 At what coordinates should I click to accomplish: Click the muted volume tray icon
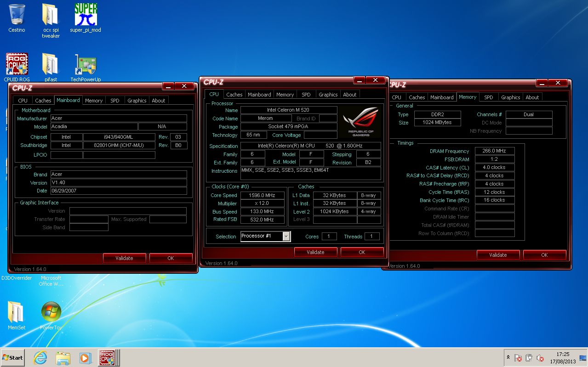(540, 358)
